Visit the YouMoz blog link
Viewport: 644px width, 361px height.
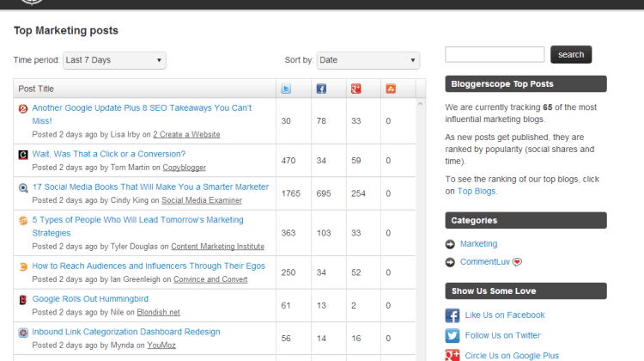161,345
